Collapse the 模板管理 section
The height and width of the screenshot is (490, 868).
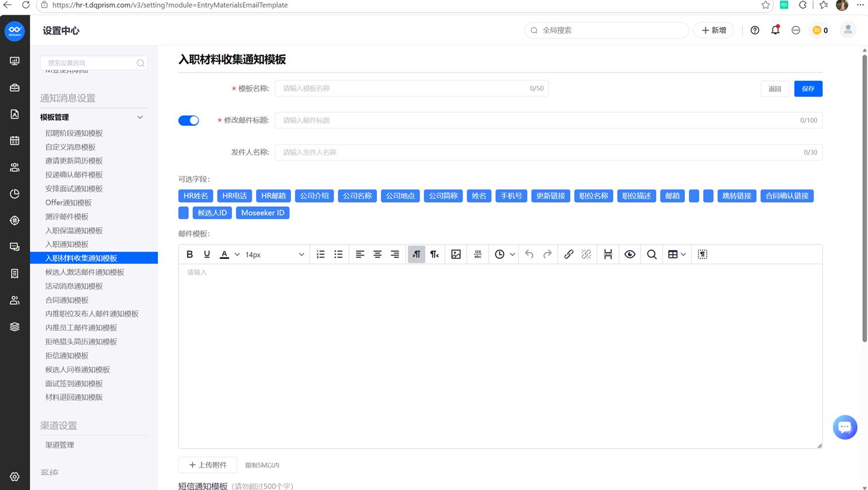point(140,117)
